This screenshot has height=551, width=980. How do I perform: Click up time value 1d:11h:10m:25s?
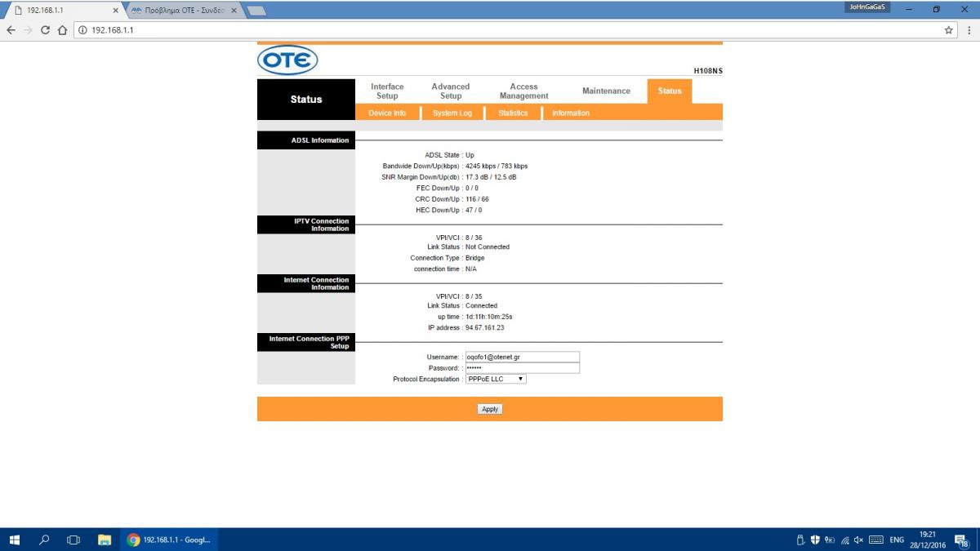point(489,317)
